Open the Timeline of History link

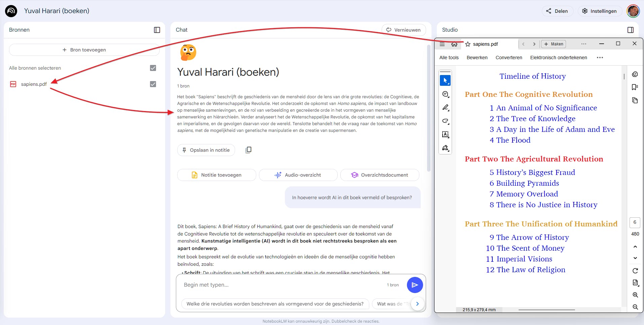pos(533,76)
